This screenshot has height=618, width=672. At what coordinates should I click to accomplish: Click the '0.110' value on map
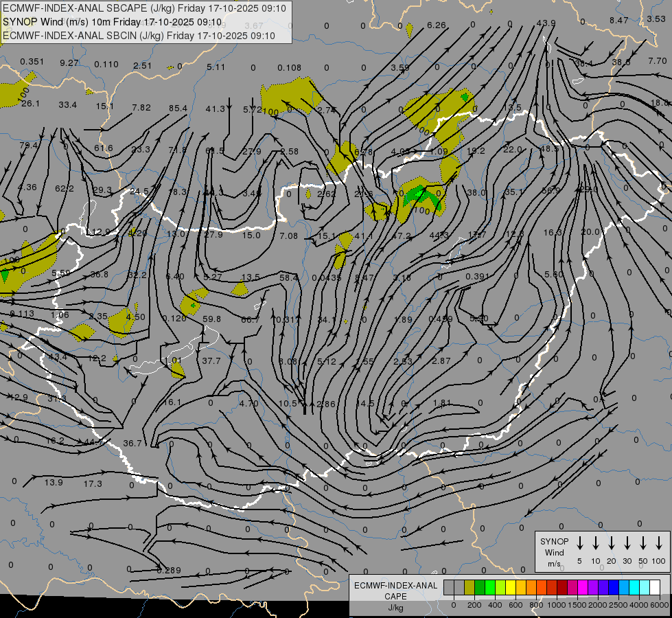(106, 65)
